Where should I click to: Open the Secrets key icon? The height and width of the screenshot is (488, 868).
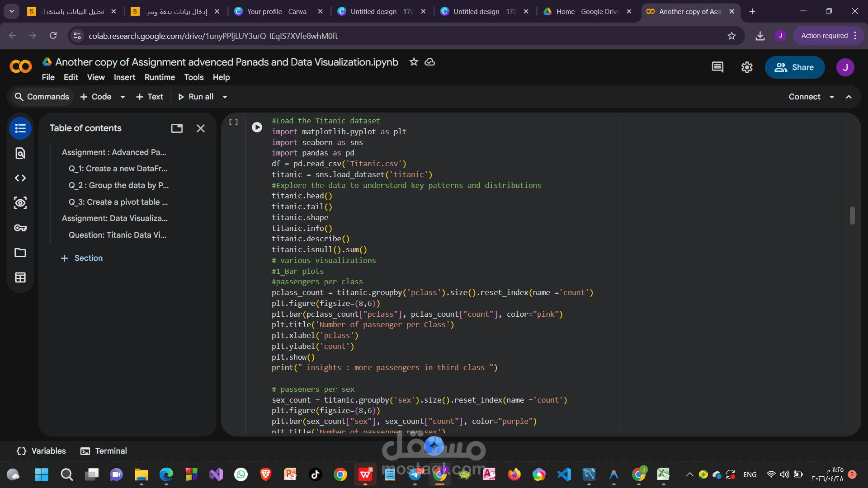pos(20,228)
